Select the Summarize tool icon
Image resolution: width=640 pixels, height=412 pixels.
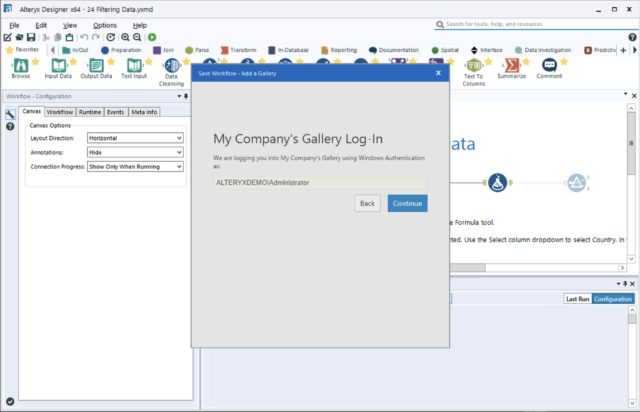pos(511,65)
